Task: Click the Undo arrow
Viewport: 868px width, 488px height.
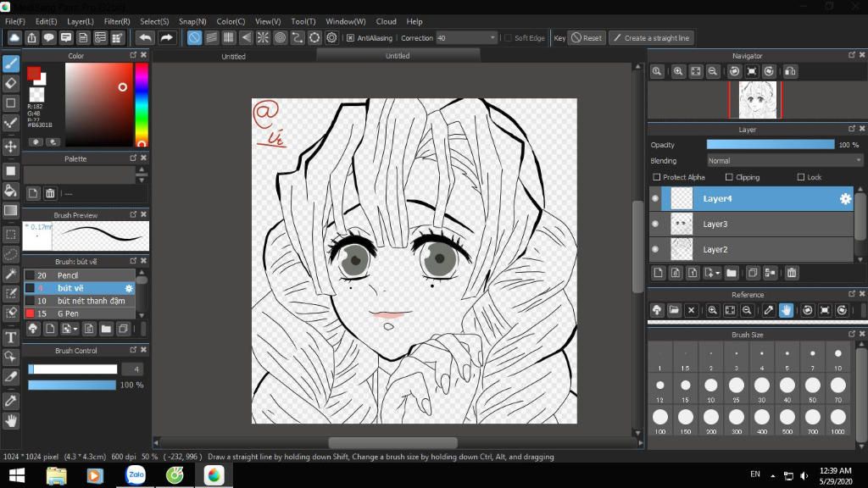Action: click(x=145, y=37)
